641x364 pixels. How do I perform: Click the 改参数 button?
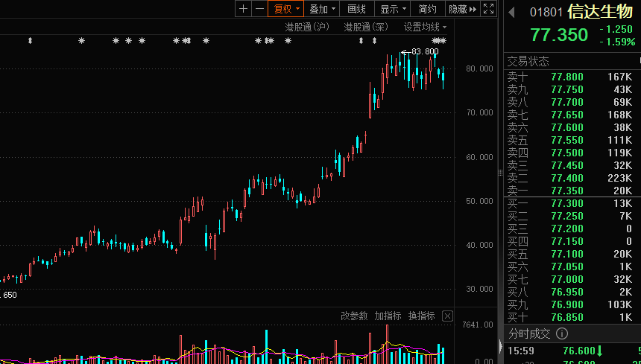(354, 316)
